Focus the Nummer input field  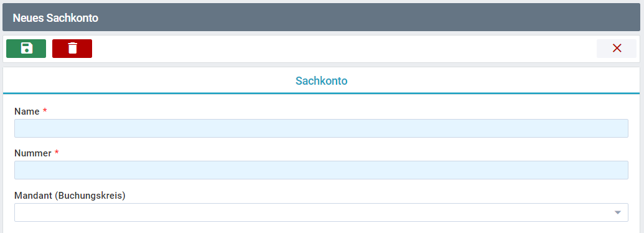click(x=321, y=170)
